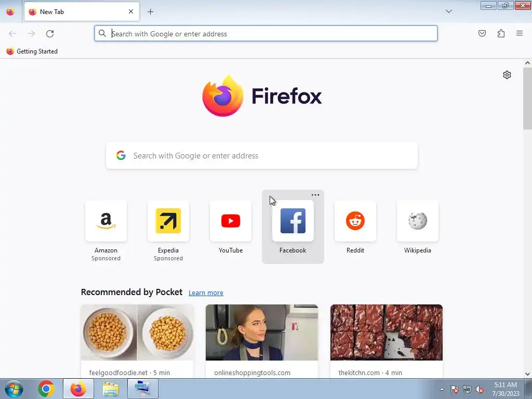
Task: Click the page scrollbar down arrow
Action: 527,374
